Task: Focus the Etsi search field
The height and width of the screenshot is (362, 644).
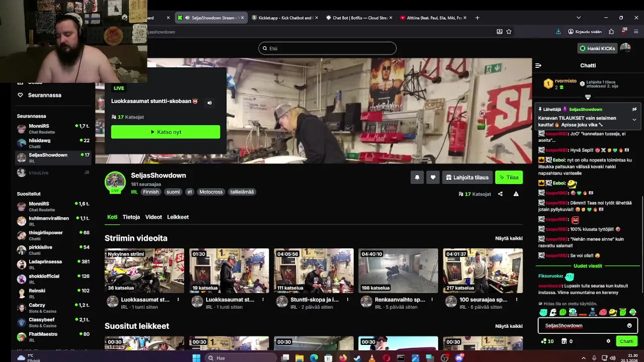Action: point(328,48)
